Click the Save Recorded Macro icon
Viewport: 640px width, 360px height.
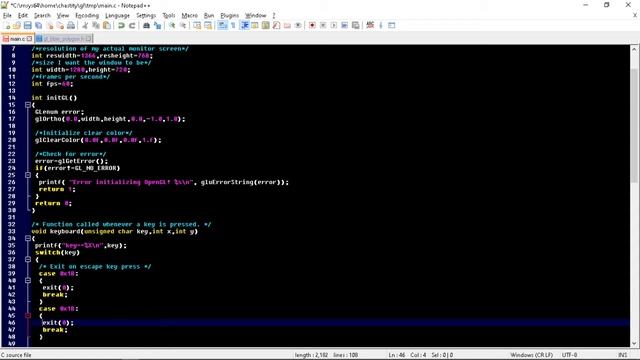point(356,25)
